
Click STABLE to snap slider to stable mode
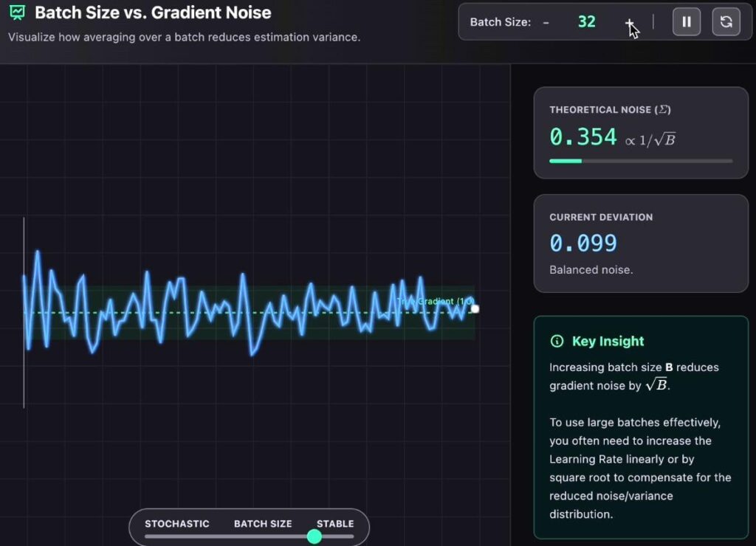tap(335, 524)
